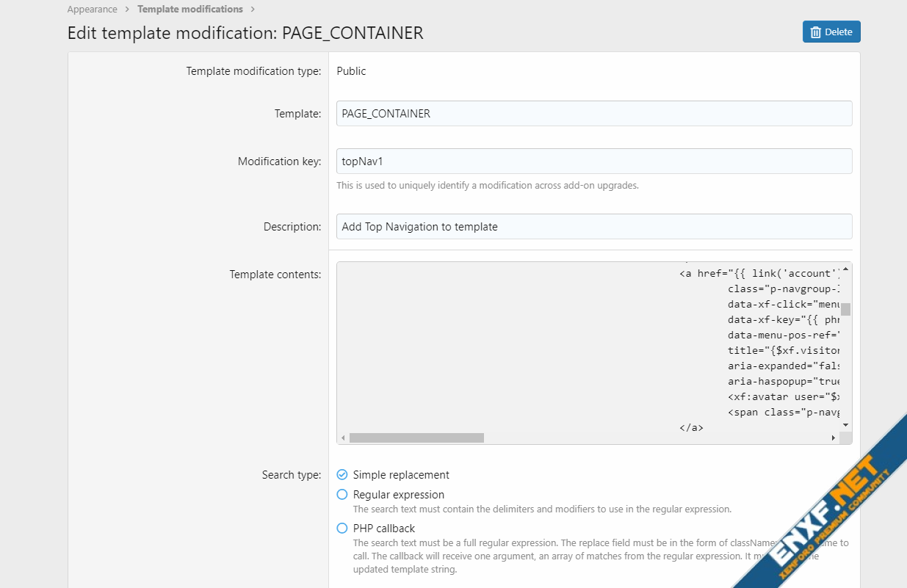Click the editor horizontal scrollbar thumb

coord(416,438)
